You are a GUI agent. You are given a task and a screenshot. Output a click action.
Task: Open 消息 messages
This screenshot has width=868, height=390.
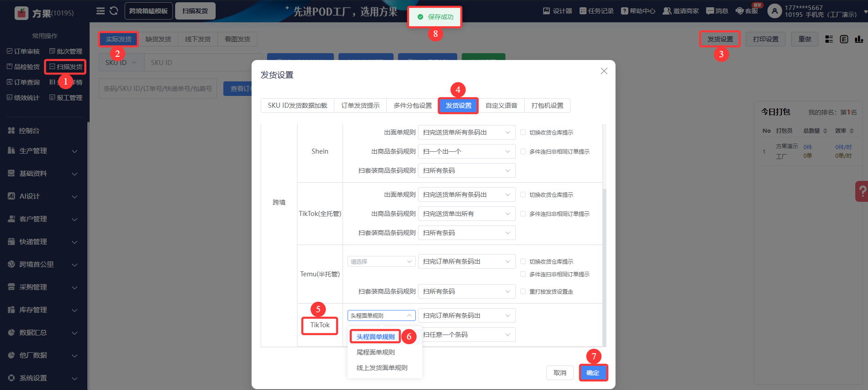click(x=717, y=11)
